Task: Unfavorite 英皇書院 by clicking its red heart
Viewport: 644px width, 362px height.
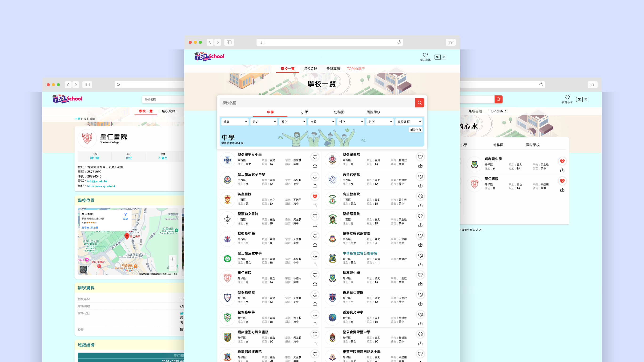Action: 315,196
